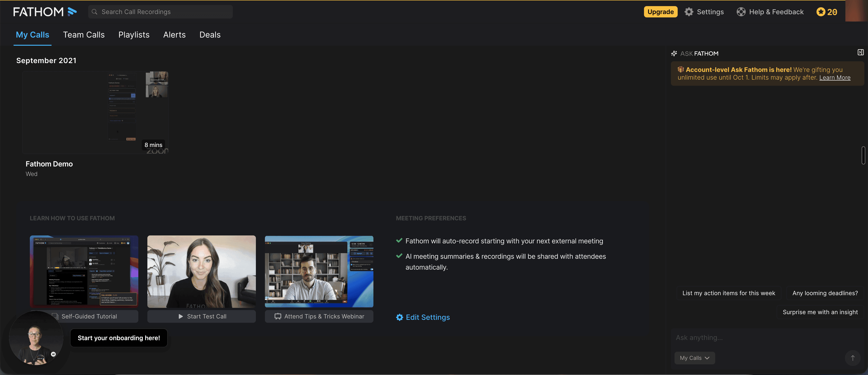The height and width of the screenshot is (375, 868).
Task: Open the Alerts tab
Action: coord(174,35)
